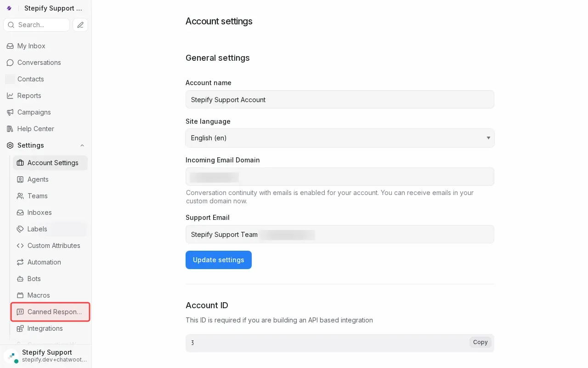588x368 pixels.
Task: Copy the Account ID value
Action: (480, 342)
